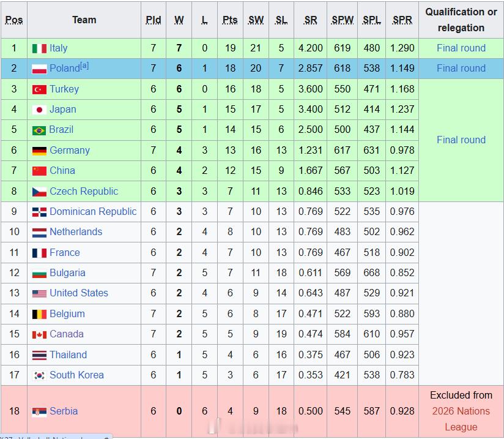Click Final round link in Italy row
Viewport: 504px width, 439px height.
coord(461,48)
